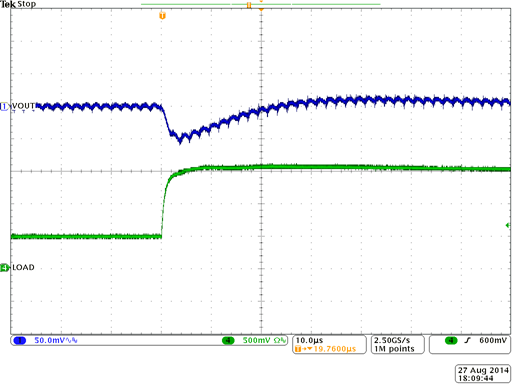Select the orange trigger position marker on top

(x=162, y=15)
